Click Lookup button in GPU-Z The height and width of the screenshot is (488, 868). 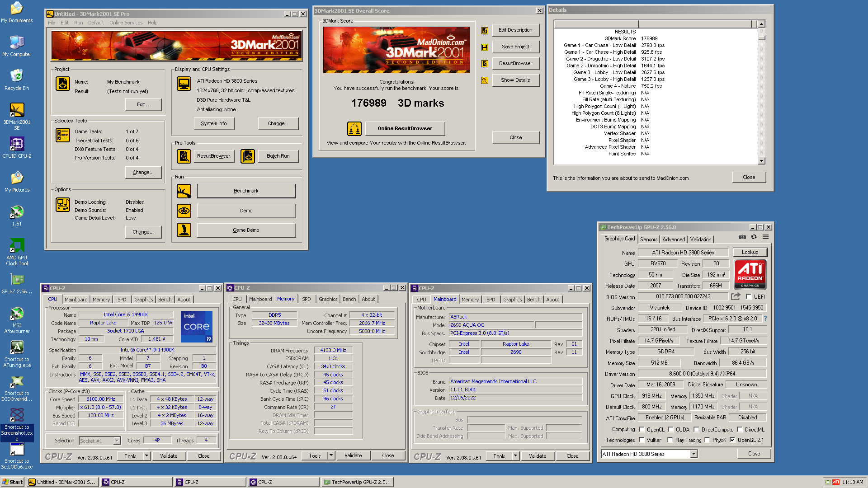[750, 253]
